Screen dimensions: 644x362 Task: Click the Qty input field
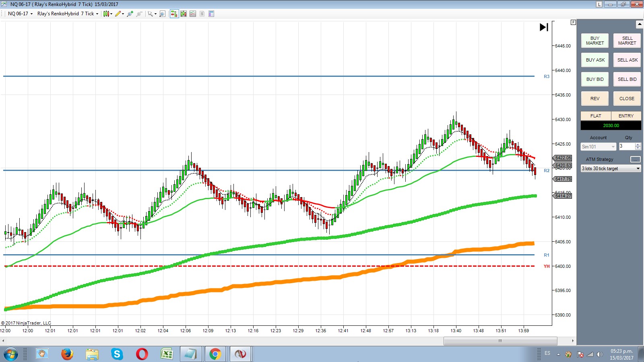(x=627, y=146)
